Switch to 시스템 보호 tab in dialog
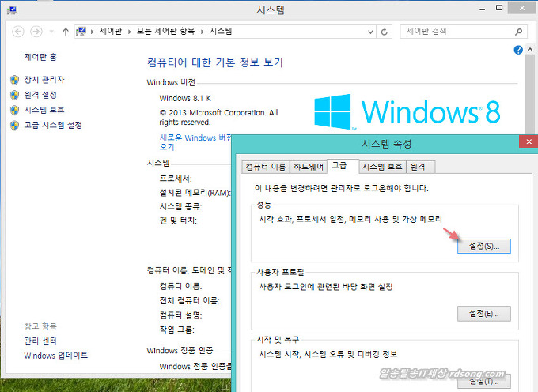 [382, 167]
